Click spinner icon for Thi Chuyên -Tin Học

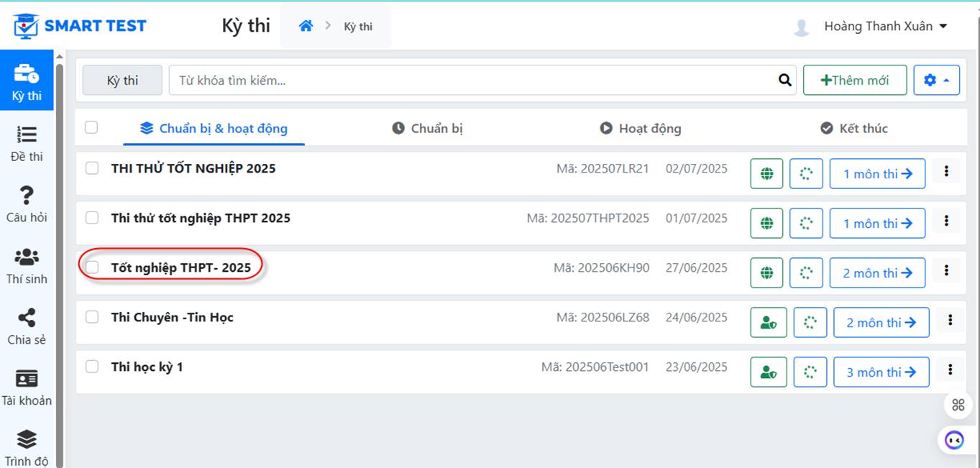810,323
